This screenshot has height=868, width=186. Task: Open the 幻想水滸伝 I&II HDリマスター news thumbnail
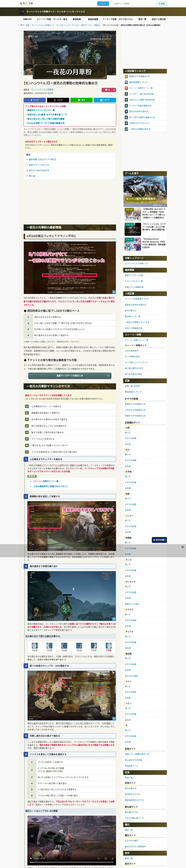click(133, 214)
